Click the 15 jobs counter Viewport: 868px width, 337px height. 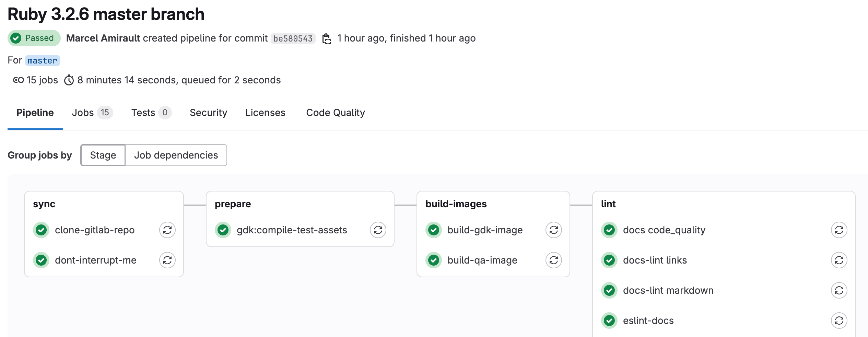click(35, 80)
